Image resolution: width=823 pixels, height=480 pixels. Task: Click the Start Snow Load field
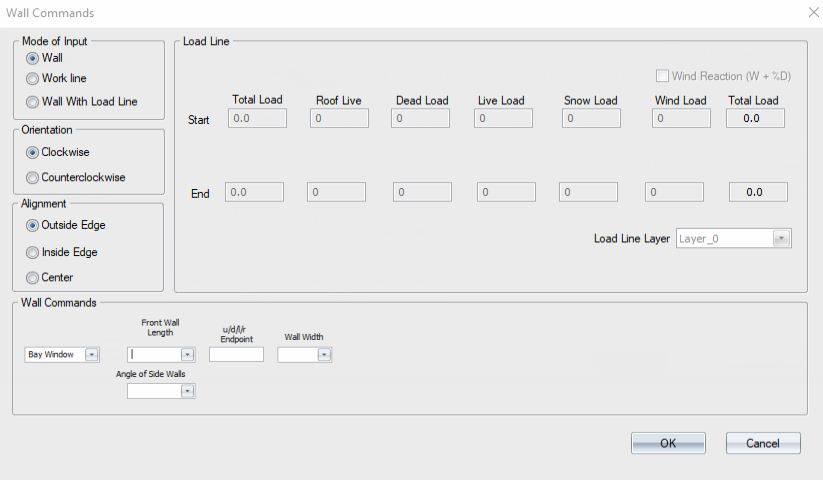click(591, 119)
